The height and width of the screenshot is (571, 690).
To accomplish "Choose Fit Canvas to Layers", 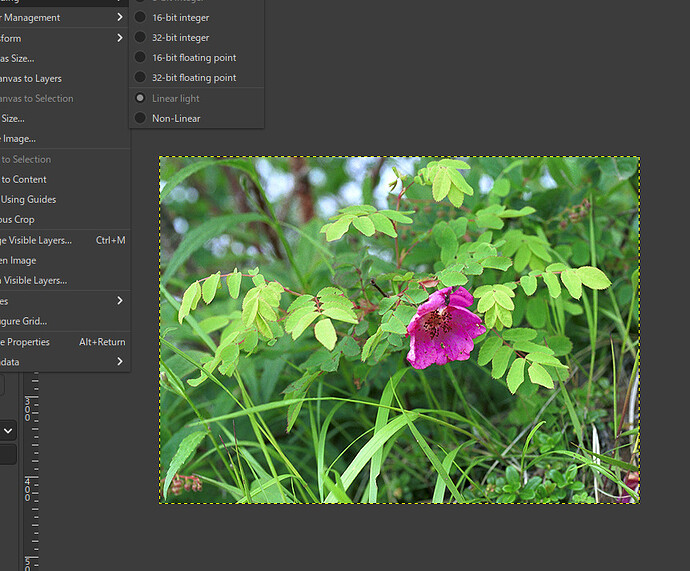I will [30, 78].
